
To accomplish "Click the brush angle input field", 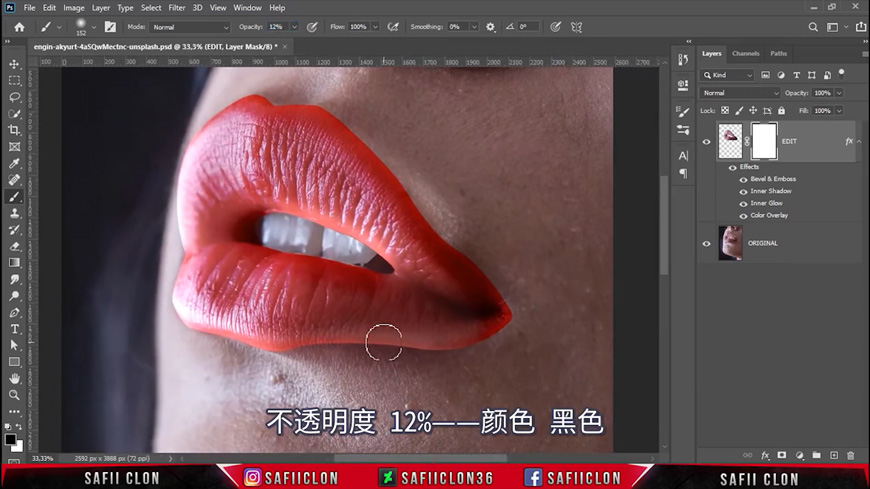I will pyautogui.click(x=528, y=27).
